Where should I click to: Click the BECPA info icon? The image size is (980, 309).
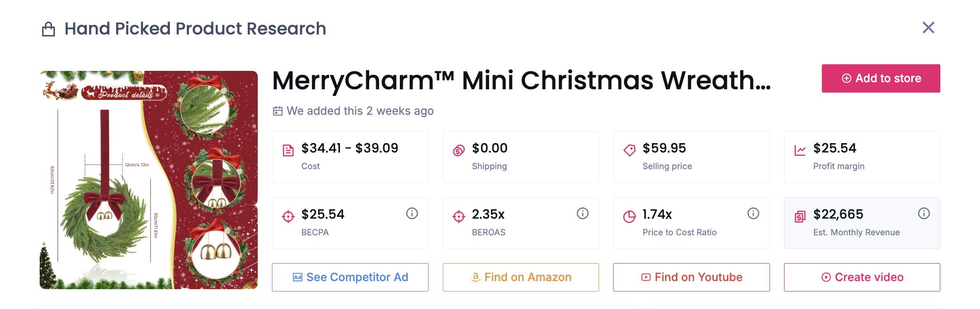[412, 214]
